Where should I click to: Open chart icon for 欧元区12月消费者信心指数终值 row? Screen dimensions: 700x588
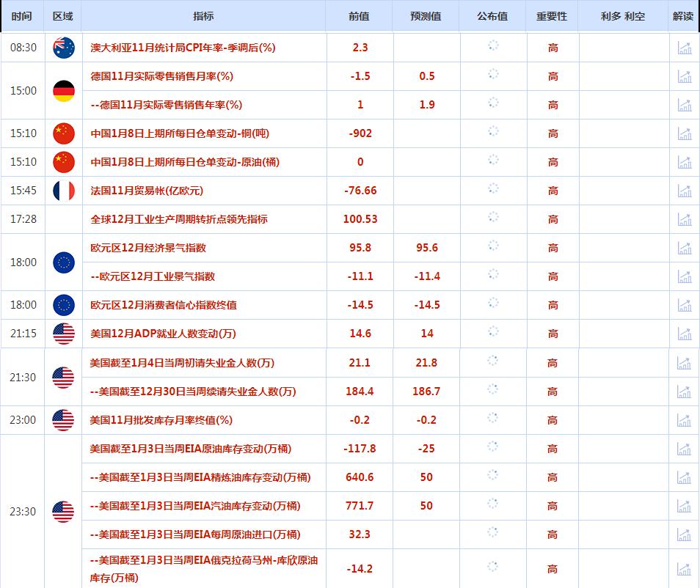(685, 305)
